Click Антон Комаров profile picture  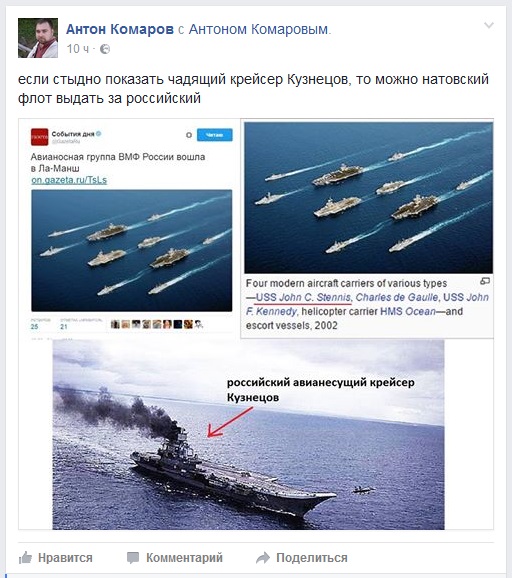point(38,38)
